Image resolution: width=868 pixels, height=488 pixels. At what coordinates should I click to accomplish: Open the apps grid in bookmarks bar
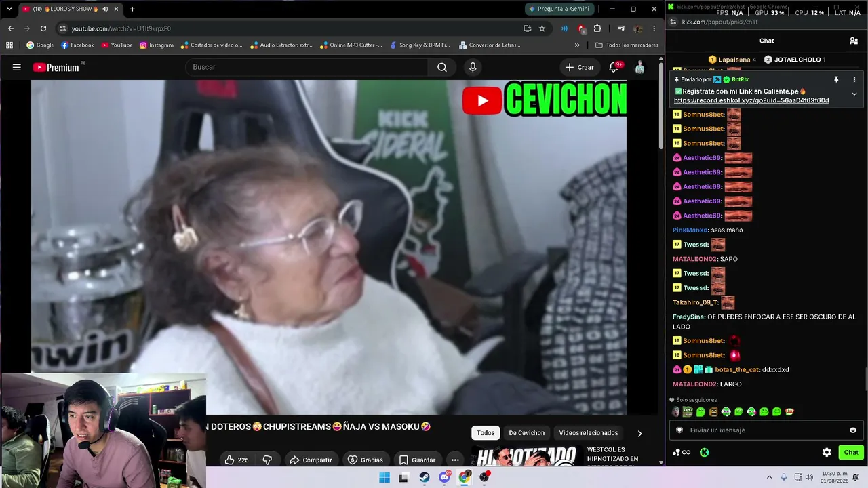[9, 45]
